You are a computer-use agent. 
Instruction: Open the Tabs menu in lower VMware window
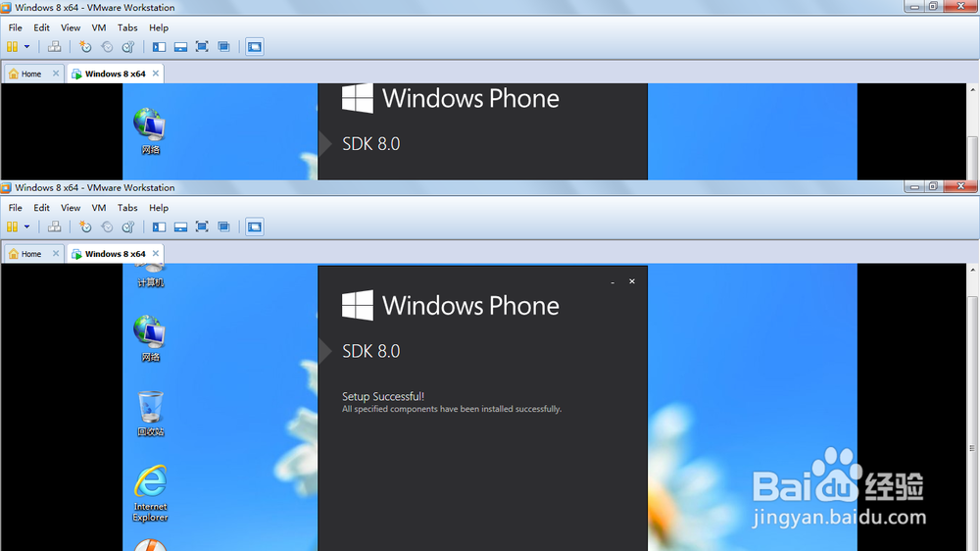pos(127,208)
